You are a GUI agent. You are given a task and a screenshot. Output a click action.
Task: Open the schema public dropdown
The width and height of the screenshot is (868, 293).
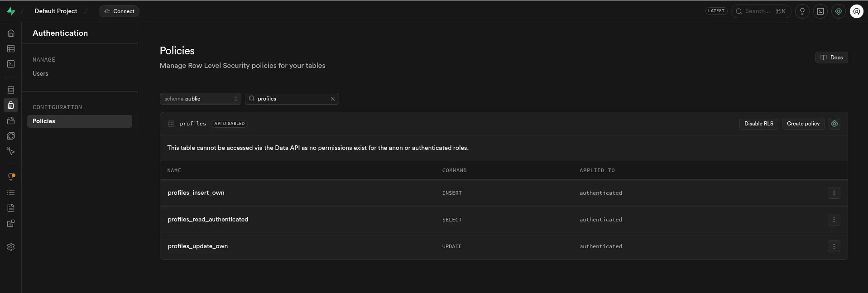[200, 99]
